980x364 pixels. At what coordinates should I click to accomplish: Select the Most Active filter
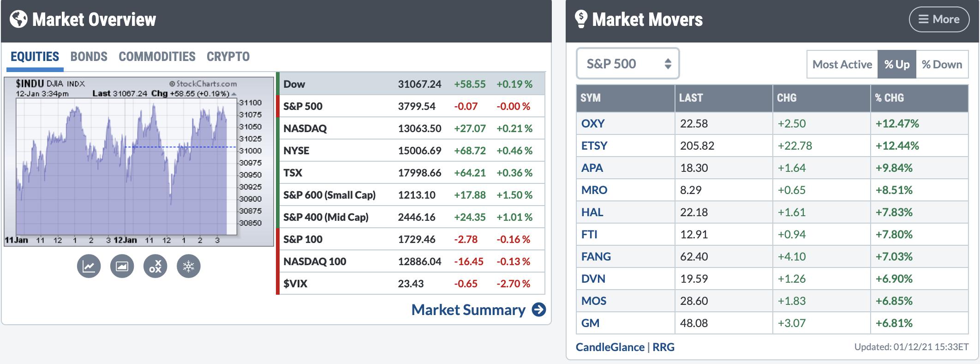842,65
